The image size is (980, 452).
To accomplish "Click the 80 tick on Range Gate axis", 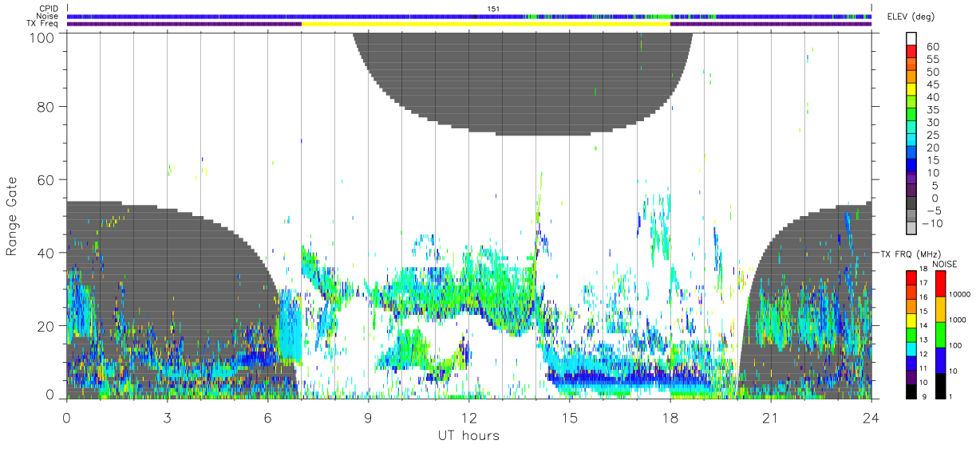I will click(x=46, y=107).
